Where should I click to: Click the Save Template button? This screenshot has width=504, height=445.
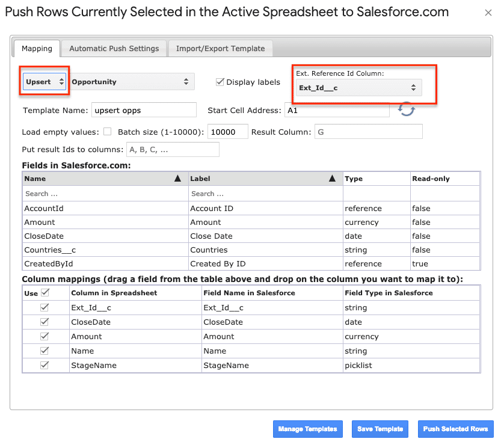[x=380, y=429]
